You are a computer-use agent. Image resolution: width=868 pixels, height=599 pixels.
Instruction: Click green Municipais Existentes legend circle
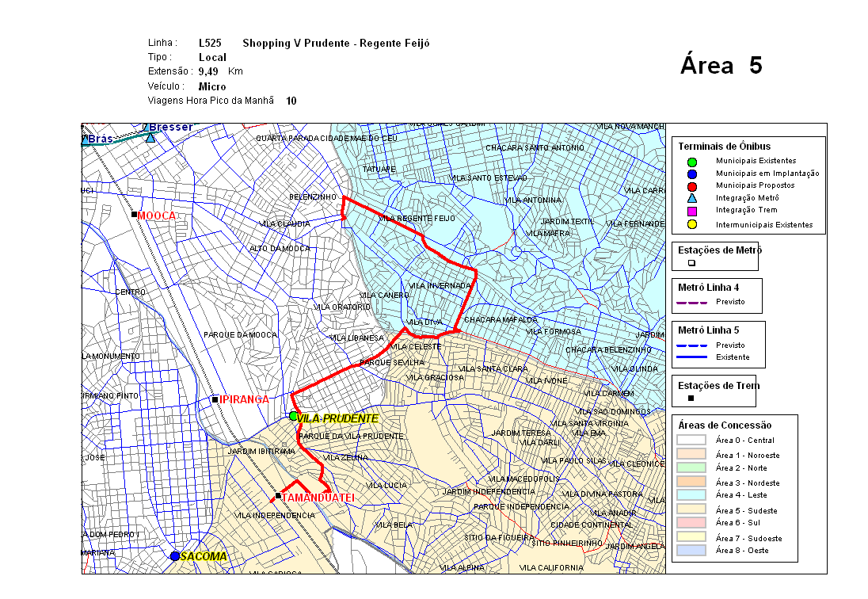point(691,162)
